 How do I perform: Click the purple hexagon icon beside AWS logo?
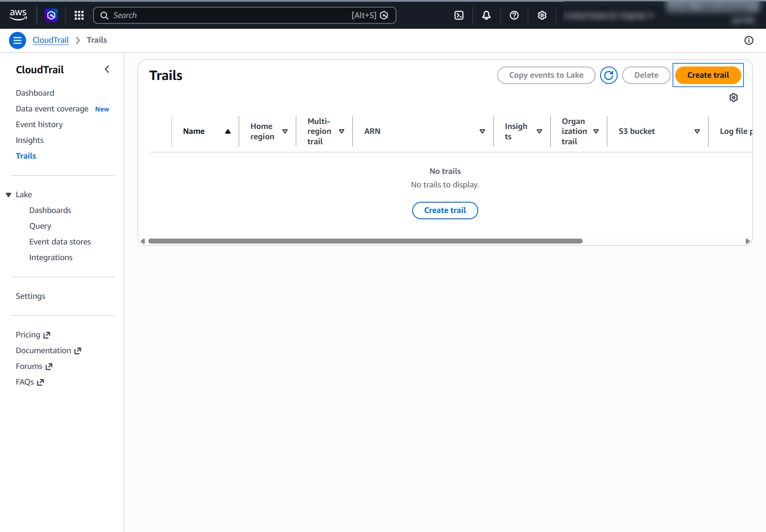(51, 15)
